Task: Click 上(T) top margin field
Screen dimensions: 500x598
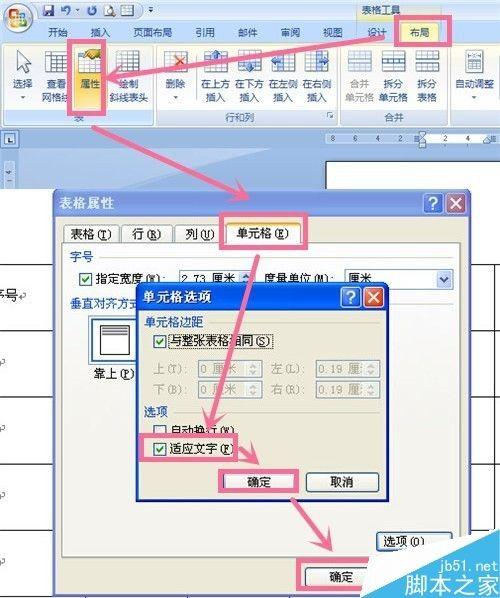Action: point(230,369)
